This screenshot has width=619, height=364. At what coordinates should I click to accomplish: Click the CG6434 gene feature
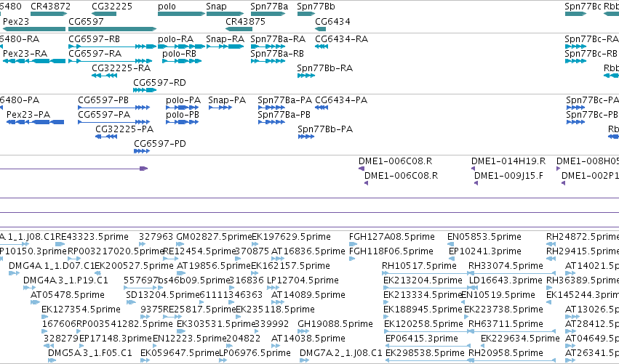[321, 29]
